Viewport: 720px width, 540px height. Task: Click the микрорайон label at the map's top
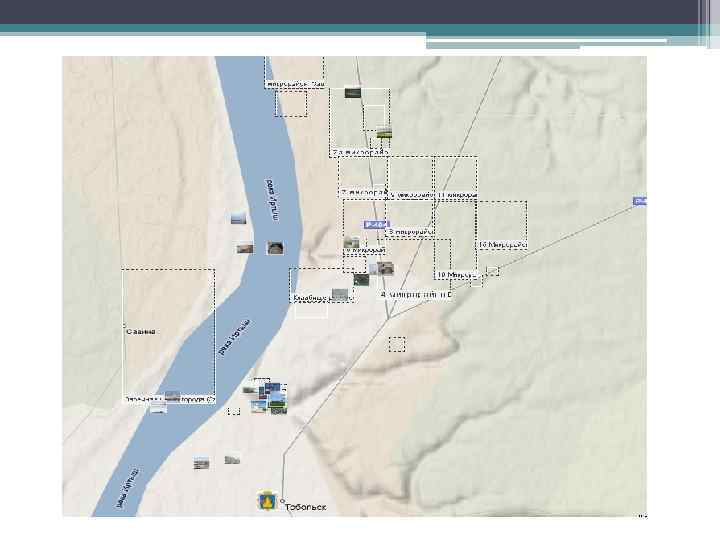click(x=296, y=84)
